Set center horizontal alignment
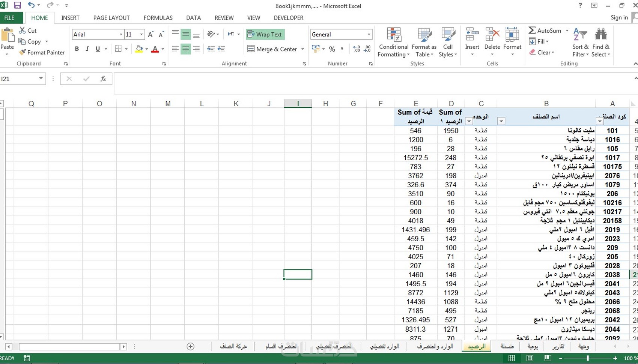Screen dimensions: 638x364 (186, 49)
